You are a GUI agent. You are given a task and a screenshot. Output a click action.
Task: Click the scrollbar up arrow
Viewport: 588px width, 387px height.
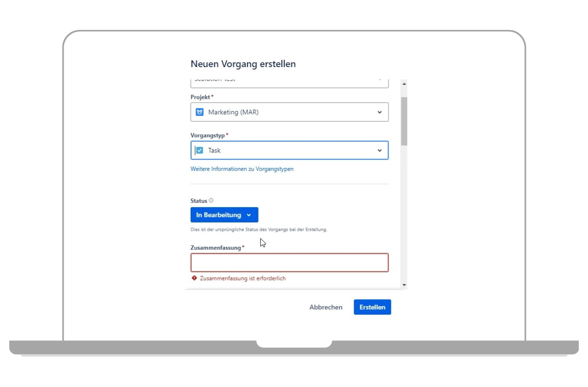(x=403, y=83)
